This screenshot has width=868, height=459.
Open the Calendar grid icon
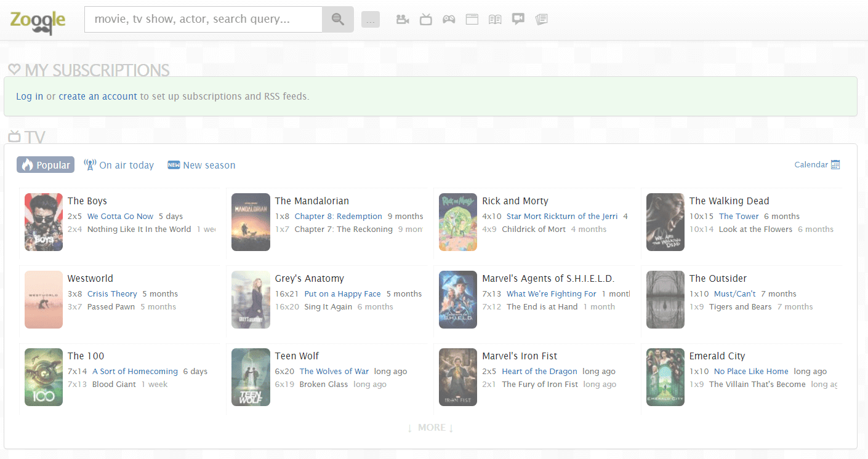click(835, 164)
